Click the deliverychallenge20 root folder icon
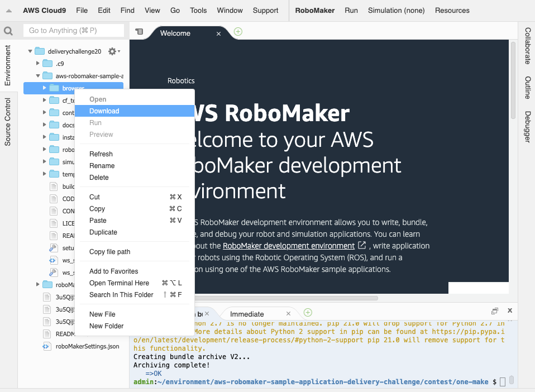Image resolution: width=535 pixels, height=392 pixels. (40, 51)
